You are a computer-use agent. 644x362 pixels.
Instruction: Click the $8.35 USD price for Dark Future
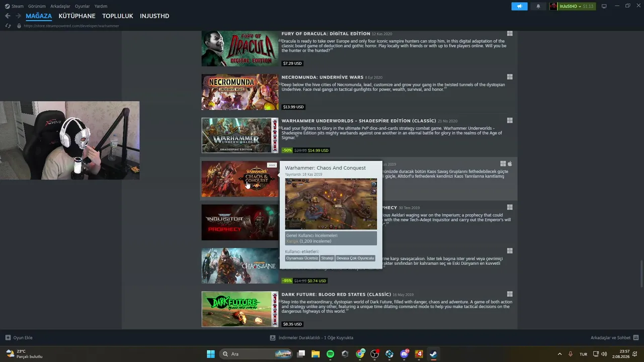pyautogui.click(x=292, y=324)
